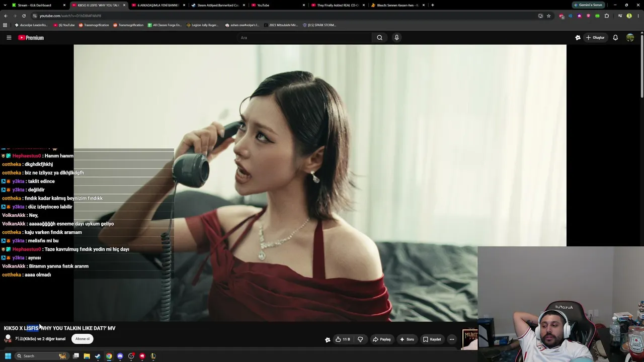The width and height of the screenshot is (644, 362).
Task: Like the video with thumbs up
Action: (343, 339)
